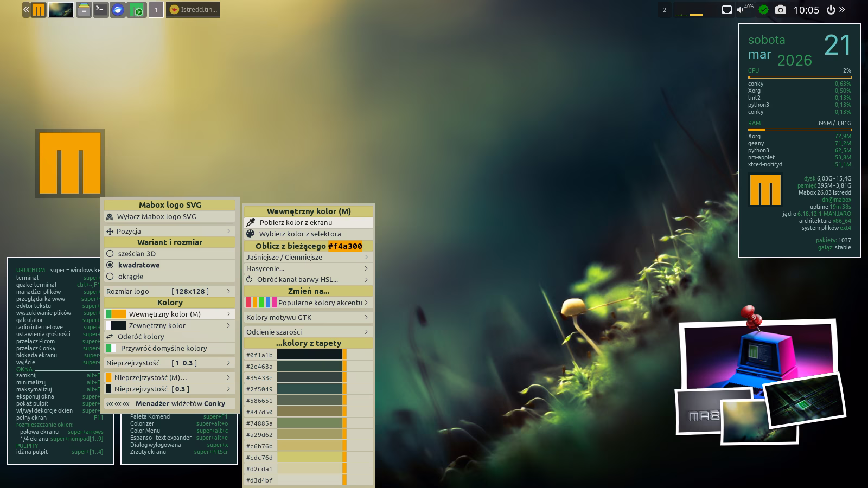Select the 'kwadratowe' logo variant

[138, 265]
